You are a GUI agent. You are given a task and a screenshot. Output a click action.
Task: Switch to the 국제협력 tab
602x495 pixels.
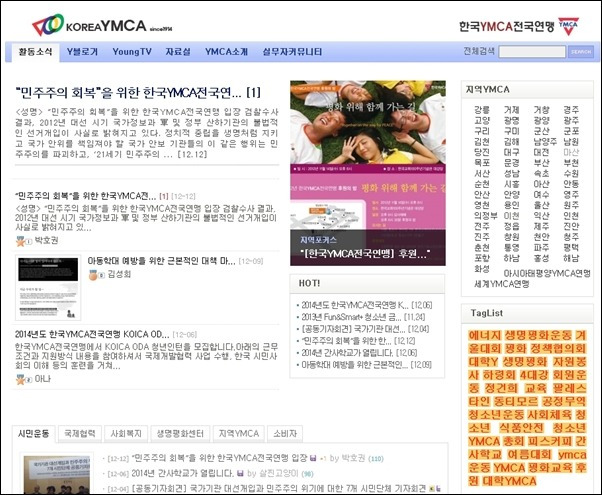pyautogui.click(x=79, y=434)
